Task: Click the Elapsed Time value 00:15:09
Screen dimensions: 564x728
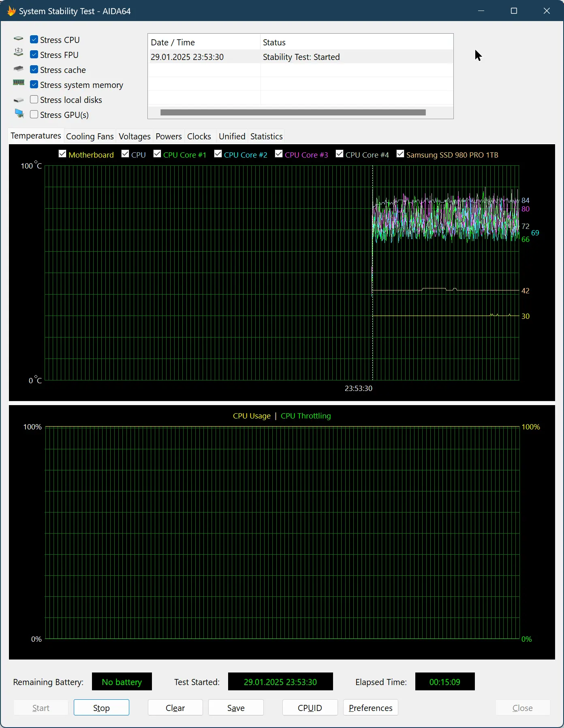Action: click(x=445, y=682)
